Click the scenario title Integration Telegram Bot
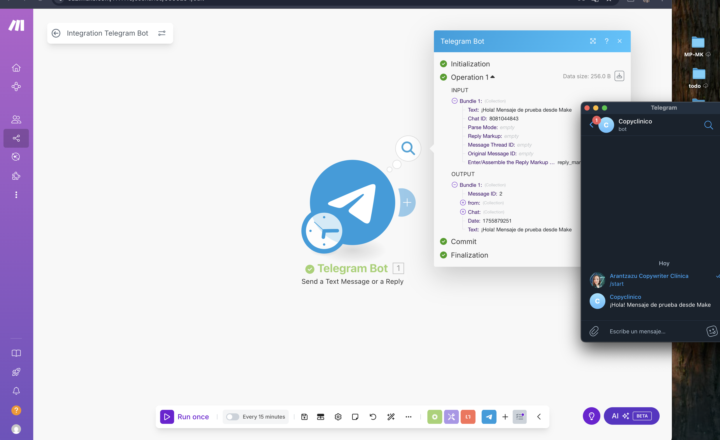720x440 pixels. point(107,33)
